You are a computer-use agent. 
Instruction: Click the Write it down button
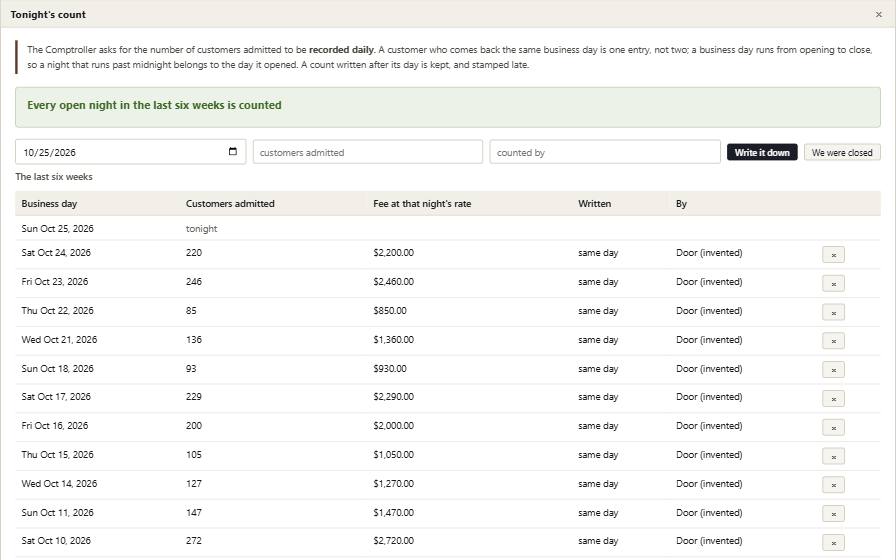pos(762,152)
